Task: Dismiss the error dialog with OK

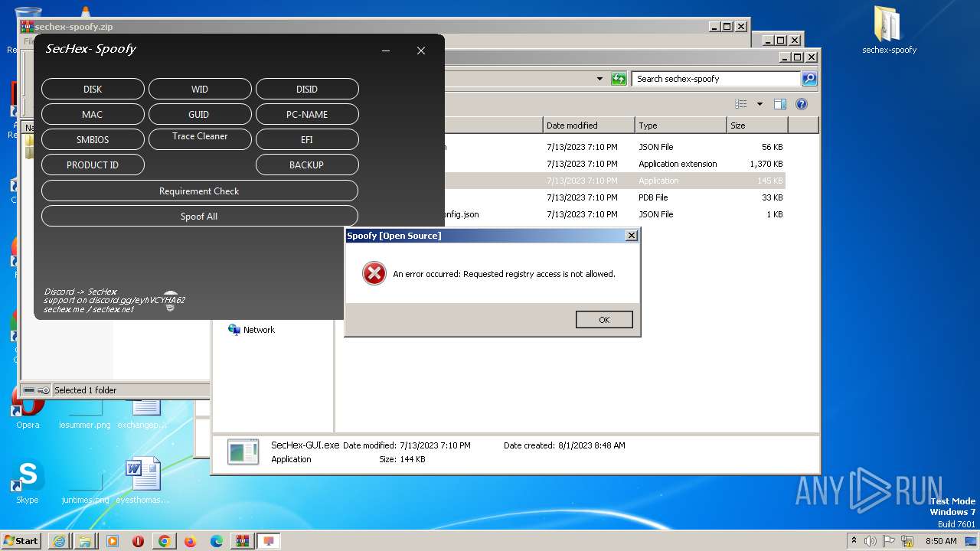Action: coord(604,320)
